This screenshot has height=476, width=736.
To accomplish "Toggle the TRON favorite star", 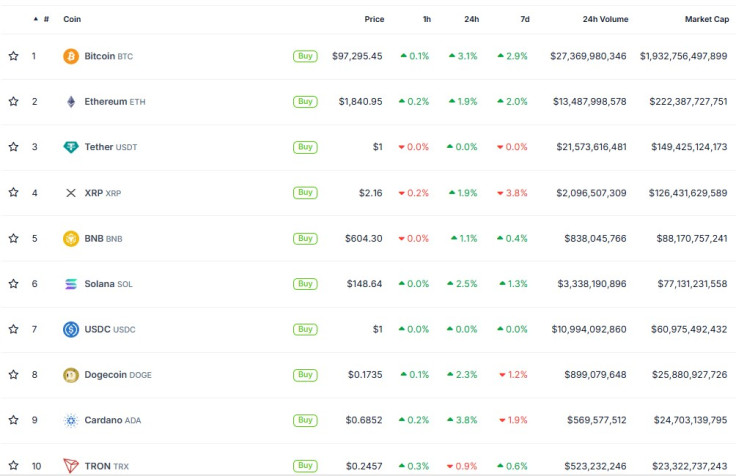I will (x=14, y=466).
